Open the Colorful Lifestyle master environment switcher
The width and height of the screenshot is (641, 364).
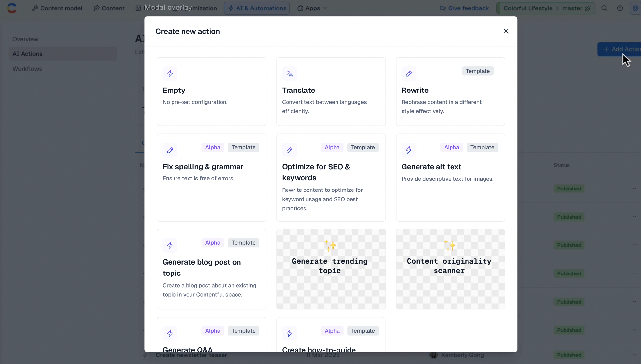coord(546,8)
